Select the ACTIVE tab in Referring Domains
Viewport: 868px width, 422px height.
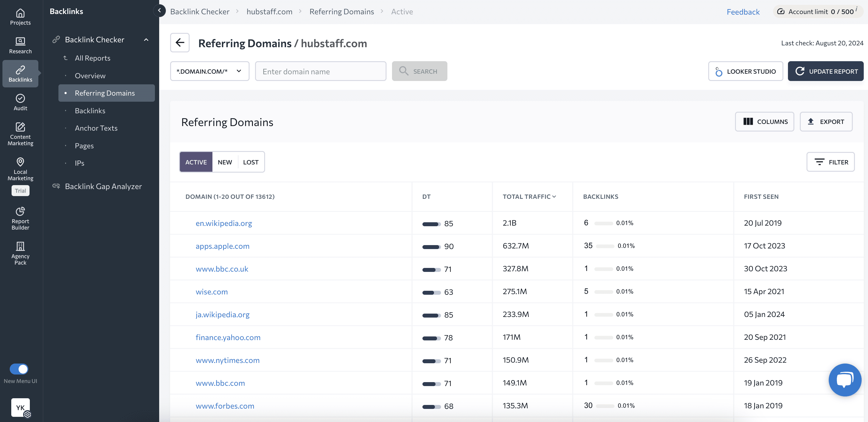click(x=196, y=162)
